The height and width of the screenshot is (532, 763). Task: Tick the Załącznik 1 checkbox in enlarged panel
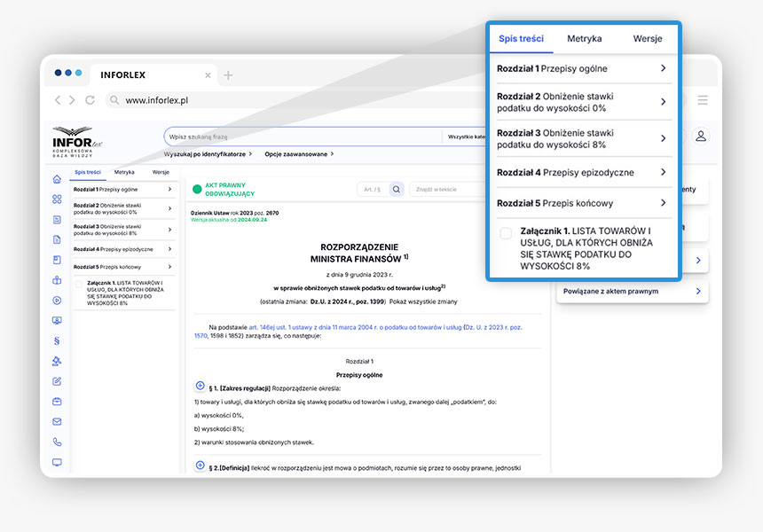click(506, 234)
